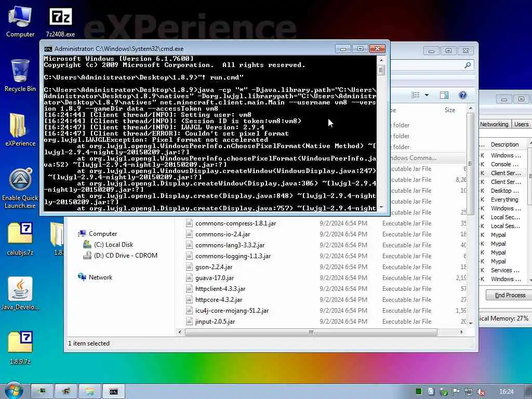Click the search magnifier in Explorer
Image resolution: width=532 pixels, height=399 pixels.
pyautogui.click(x=468, y=65)
